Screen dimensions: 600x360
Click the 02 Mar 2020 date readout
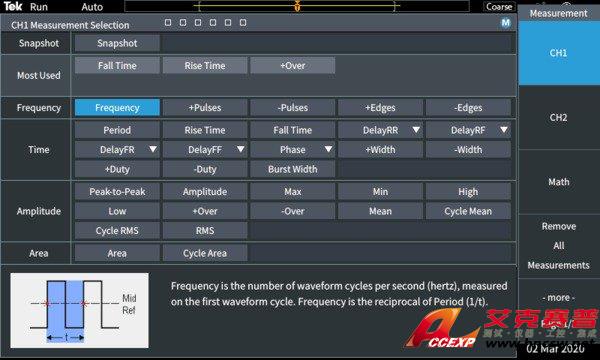[x=555, y=349]
